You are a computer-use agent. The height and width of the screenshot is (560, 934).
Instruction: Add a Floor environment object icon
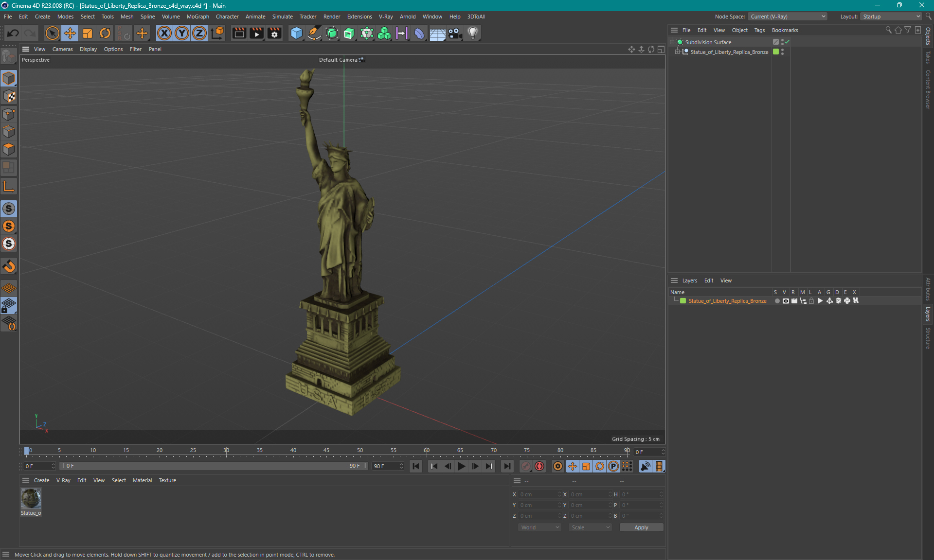[x=437, y=33]
